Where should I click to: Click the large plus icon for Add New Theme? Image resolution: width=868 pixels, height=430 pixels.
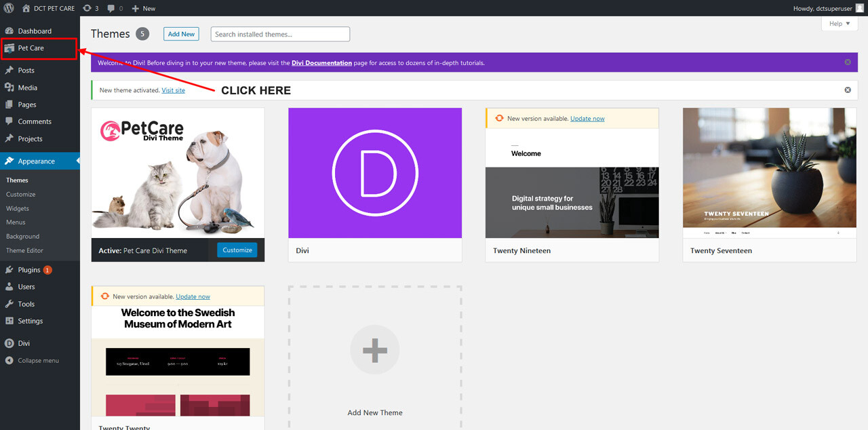click(x=375, y=351)
